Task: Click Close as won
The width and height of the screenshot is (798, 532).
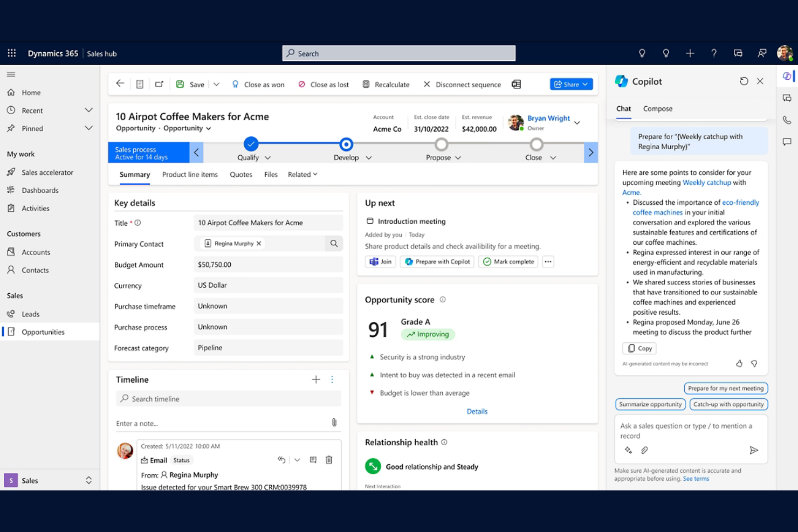Action: click(x=258, y=84)
